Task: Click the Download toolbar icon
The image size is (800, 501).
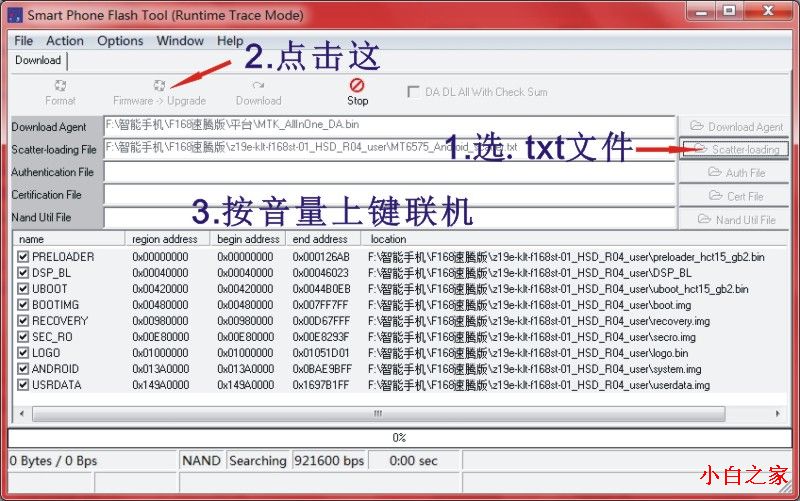Action: [x=258, y=86]
